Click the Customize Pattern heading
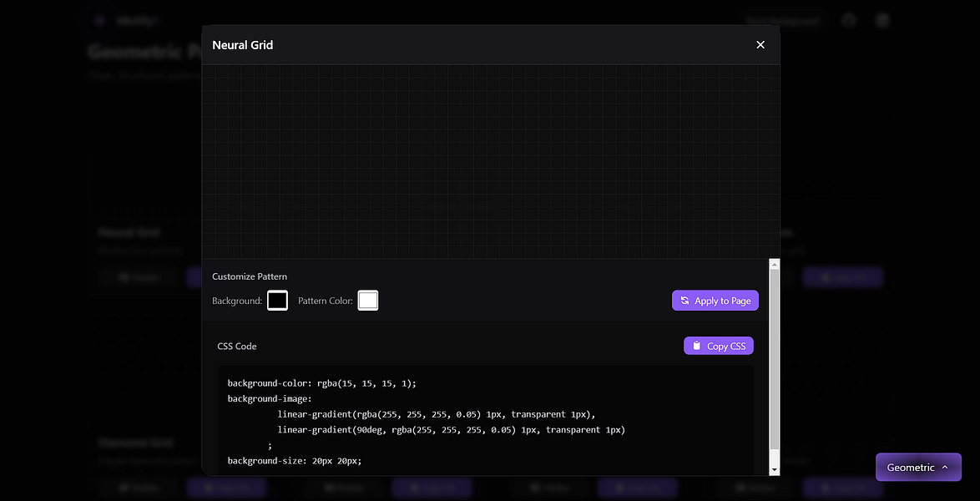 pyautogui.click(x=250, y=276)
